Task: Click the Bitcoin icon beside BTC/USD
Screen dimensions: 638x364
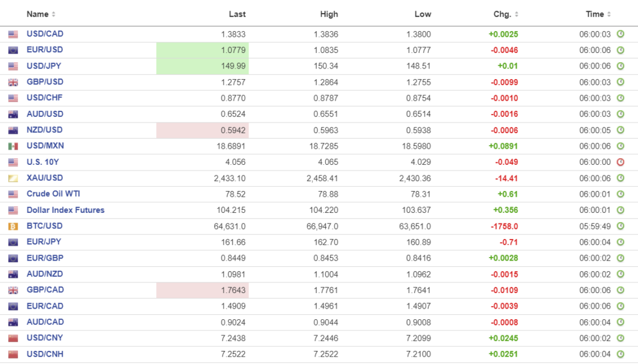Action: 13,226
